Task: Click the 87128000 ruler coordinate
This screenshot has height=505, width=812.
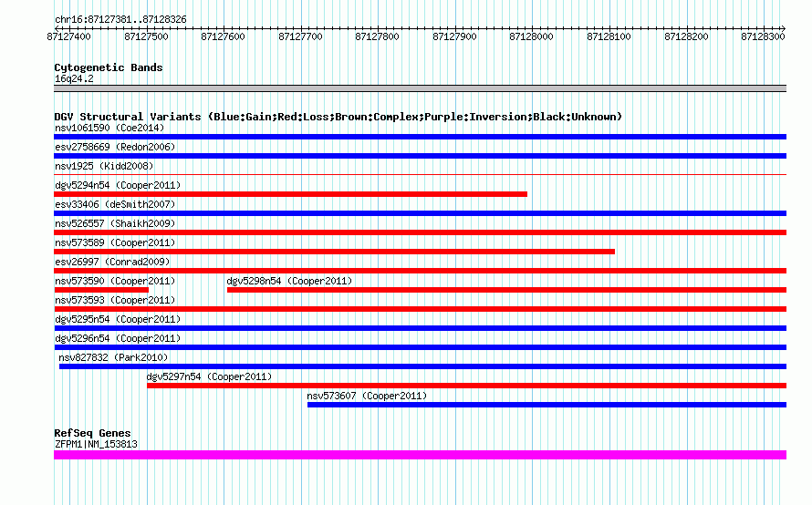Action: [531, 36]
